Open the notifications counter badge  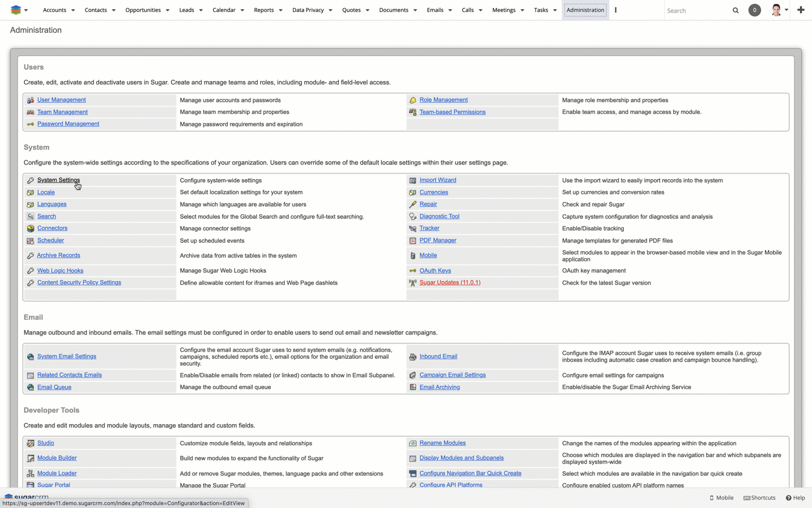pyautogui.click(x=754, y=10)
